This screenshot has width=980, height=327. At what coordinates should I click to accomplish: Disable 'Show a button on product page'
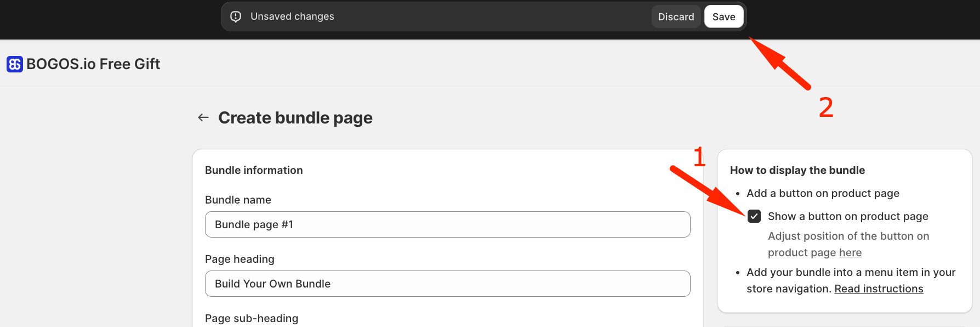tap(754, 216)
